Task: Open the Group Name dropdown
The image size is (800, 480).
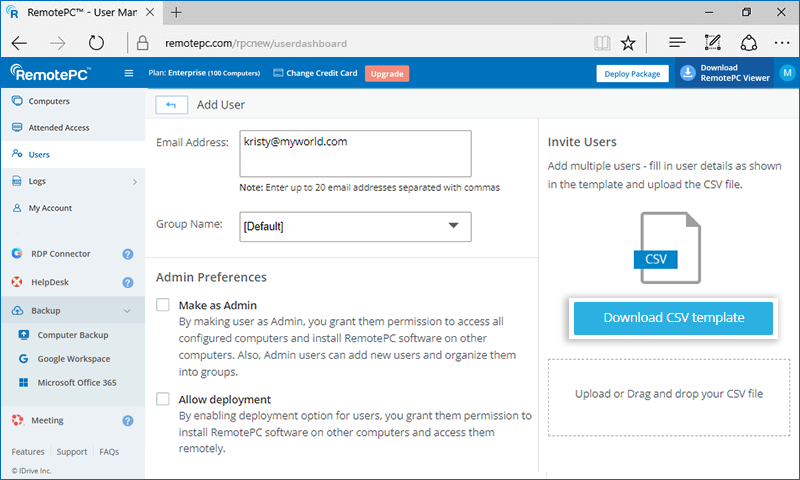Action: [x=355, y=227]
